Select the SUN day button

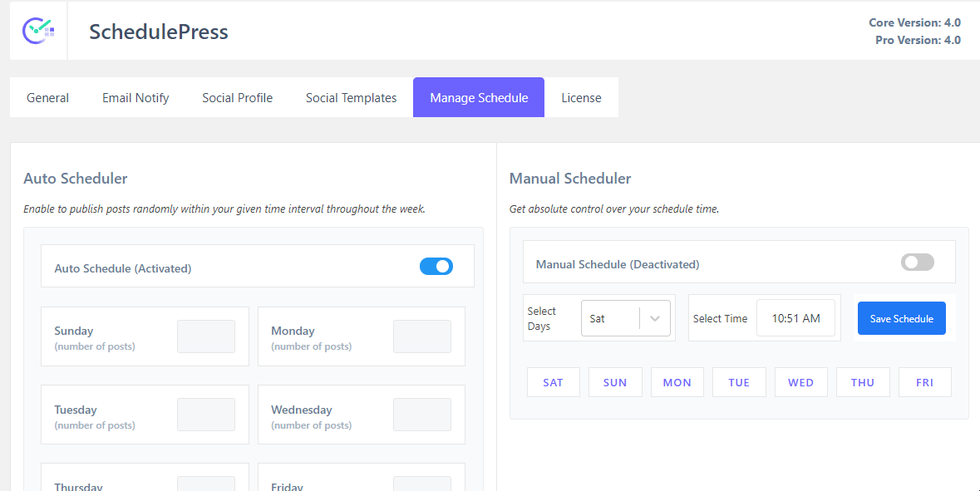click(615, 382)
